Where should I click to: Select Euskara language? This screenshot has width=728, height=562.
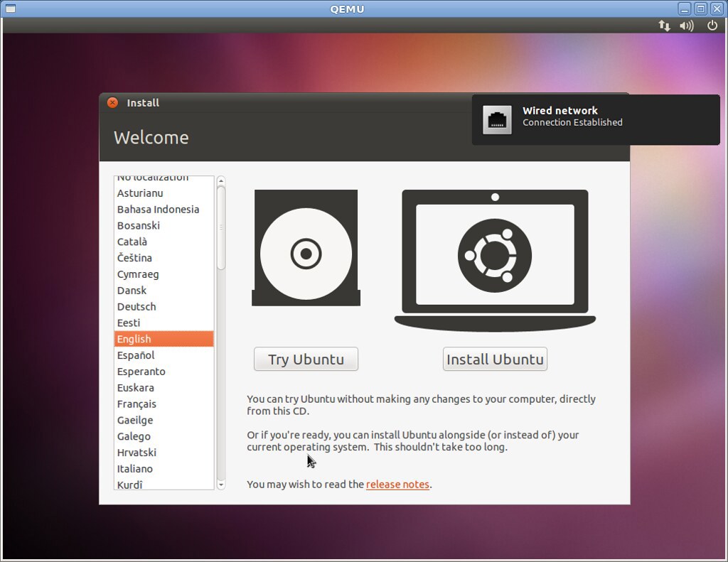click(164, 388)
